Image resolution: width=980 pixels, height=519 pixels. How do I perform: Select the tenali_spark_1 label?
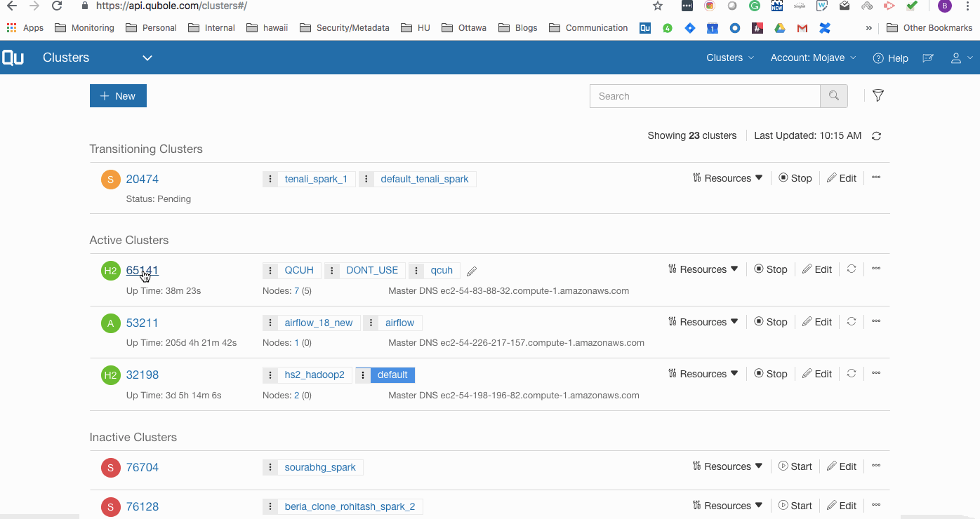316,179
